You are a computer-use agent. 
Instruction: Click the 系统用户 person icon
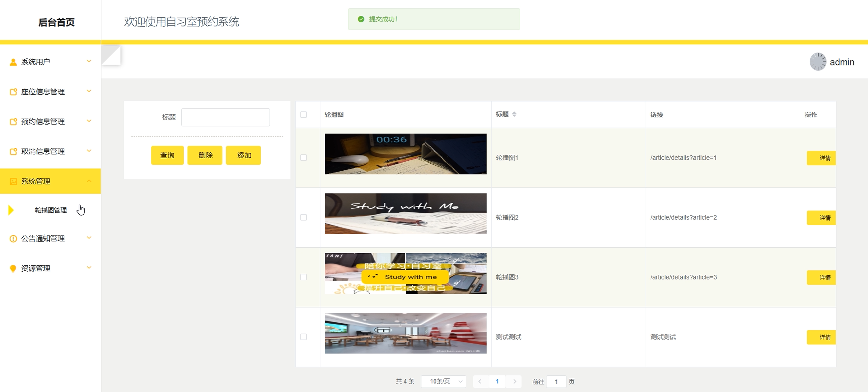click(13, 62)
